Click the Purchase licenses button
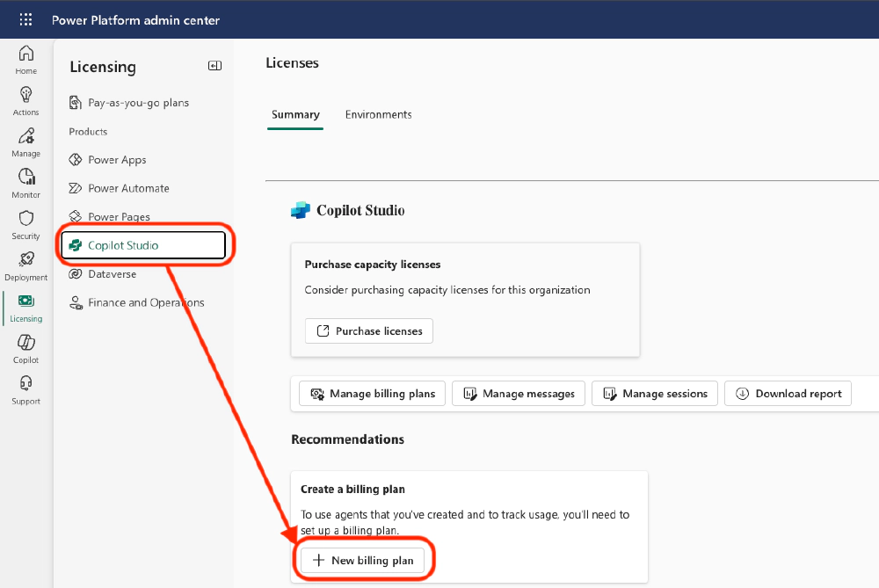Image resolution: width=879 pixels, height=588 pixels. [369, 331]
